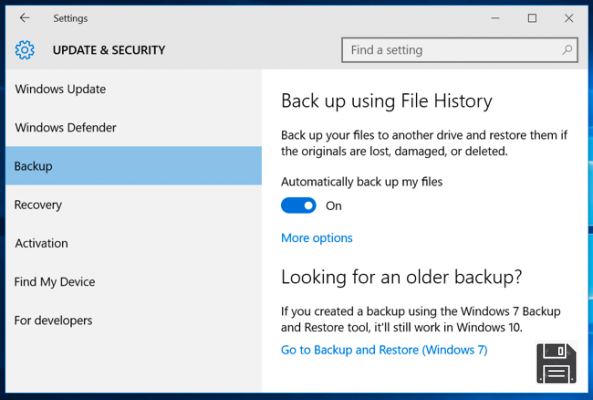Click the Looking for an older backup heading
This screenshot has height=400, width=593.
(x=401, y=277)
